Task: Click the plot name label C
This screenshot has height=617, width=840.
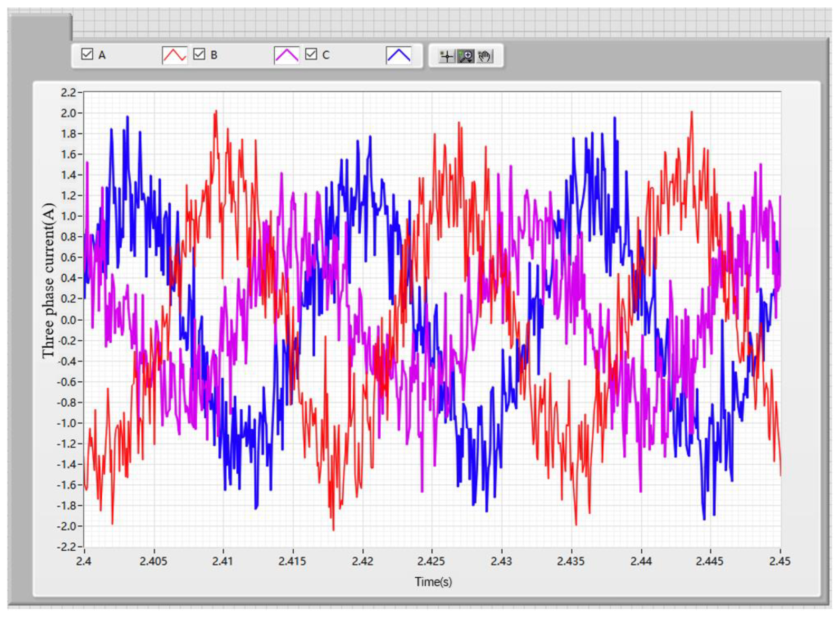Action: click(x=326, y=55)
